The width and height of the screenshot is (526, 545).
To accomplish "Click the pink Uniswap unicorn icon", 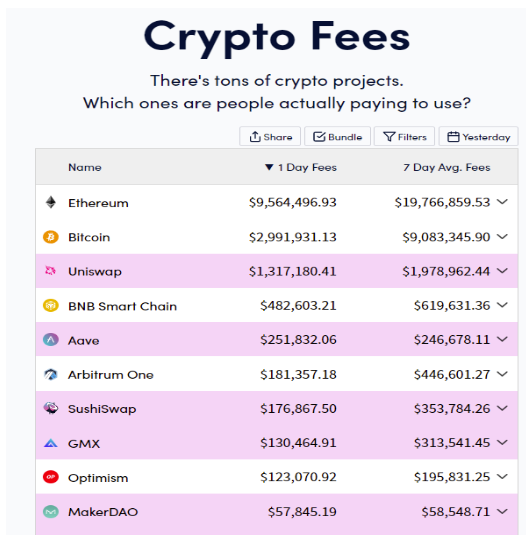I will 51,270.
